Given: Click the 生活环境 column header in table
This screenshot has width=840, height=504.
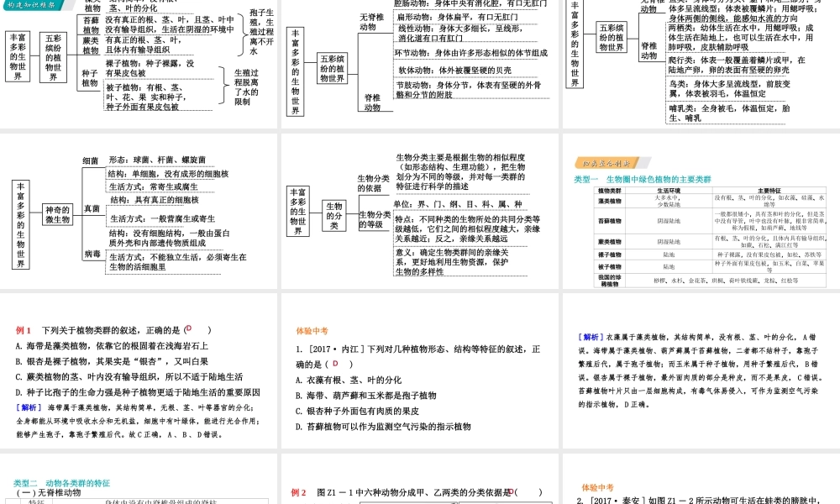Looking at the screenshot, I should tap(669, 191).
